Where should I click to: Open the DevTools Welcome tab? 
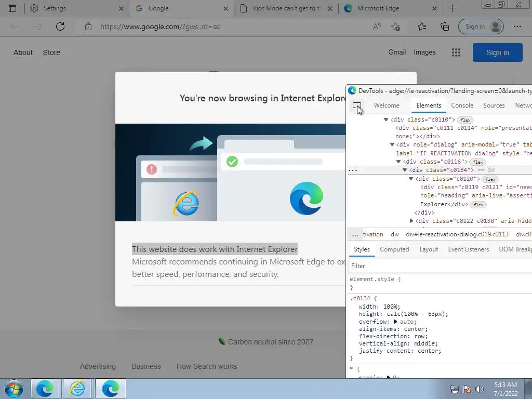[x=387, y=105]
